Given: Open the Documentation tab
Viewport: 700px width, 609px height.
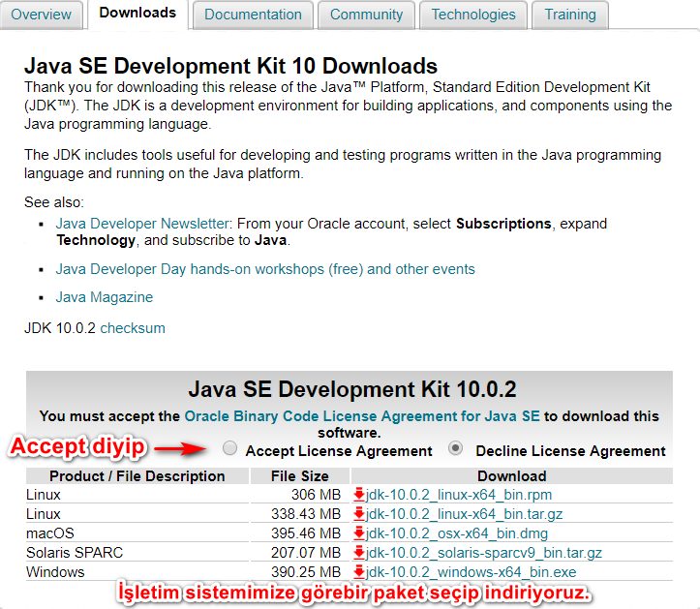Looking at the screenshot, I should click(x=253, y=15).
